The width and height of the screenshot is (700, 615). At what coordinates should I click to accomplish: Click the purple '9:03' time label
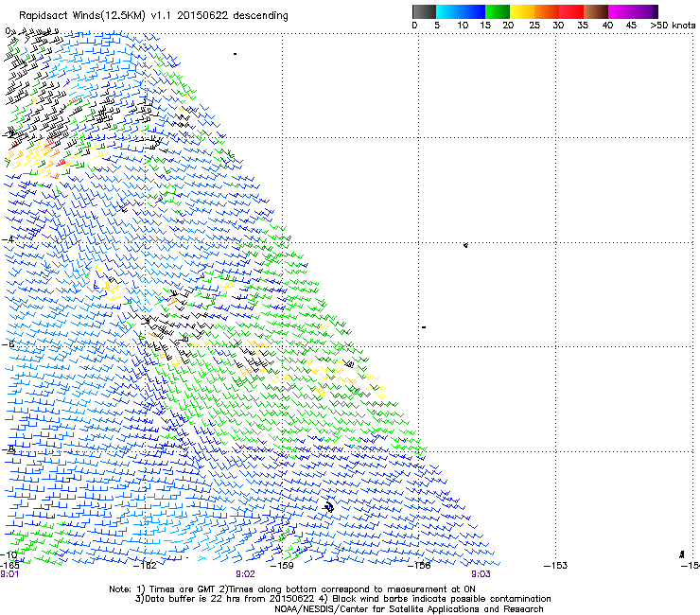[481, 574]
